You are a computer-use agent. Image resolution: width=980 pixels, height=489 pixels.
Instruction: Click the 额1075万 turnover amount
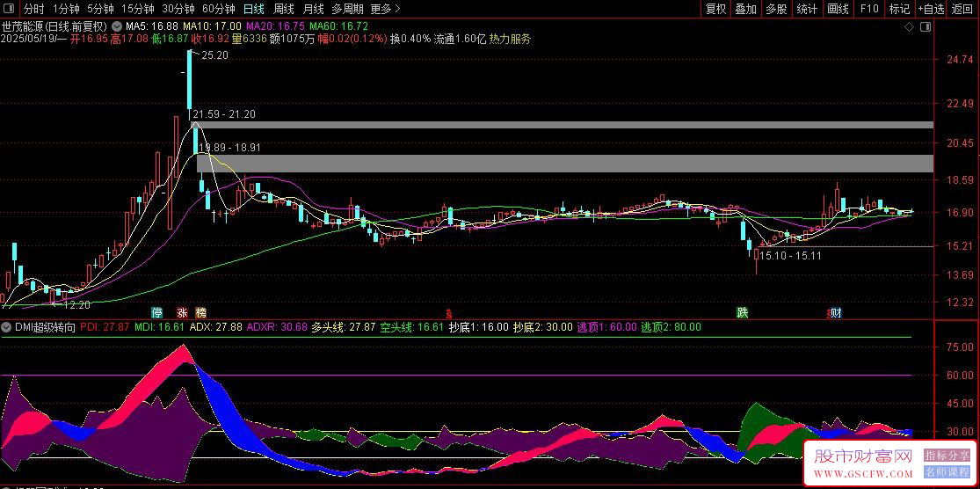click(x=293, y=39)
